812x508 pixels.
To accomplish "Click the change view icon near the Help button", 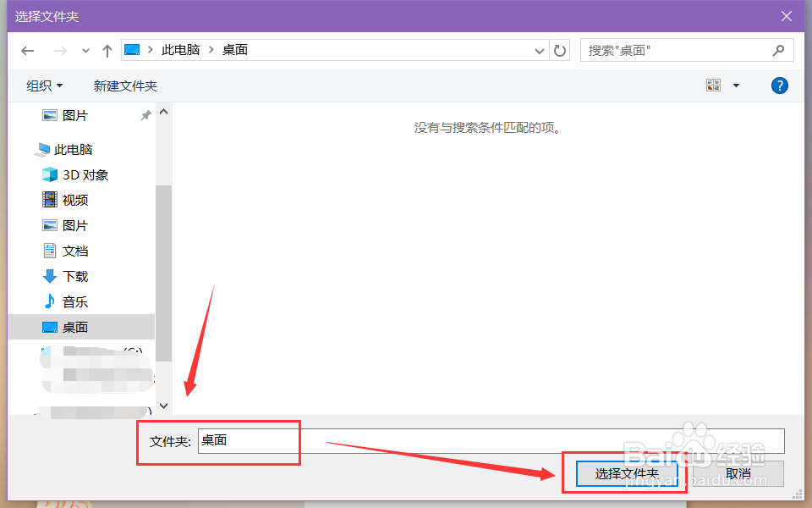I will click(x=714, y=85).
